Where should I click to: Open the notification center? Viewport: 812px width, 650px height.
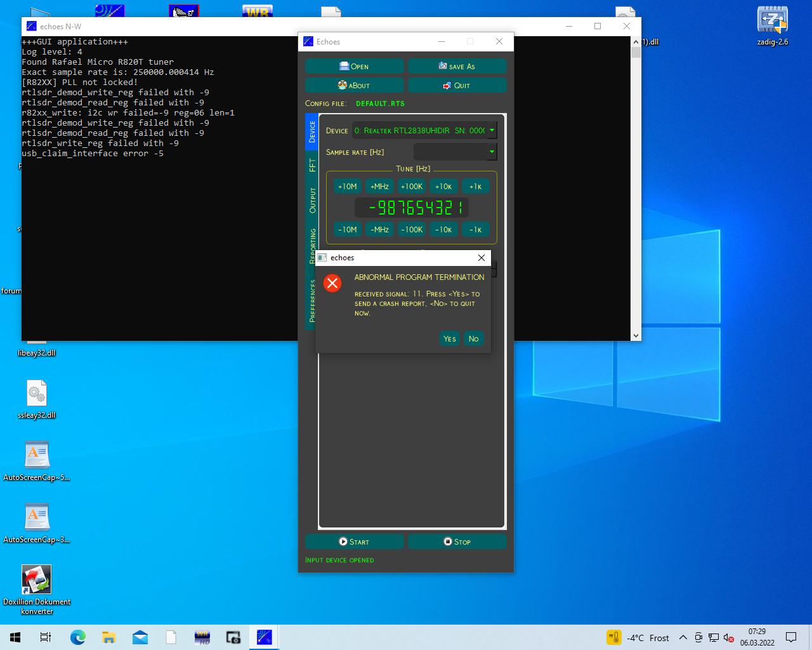(791, 637)
